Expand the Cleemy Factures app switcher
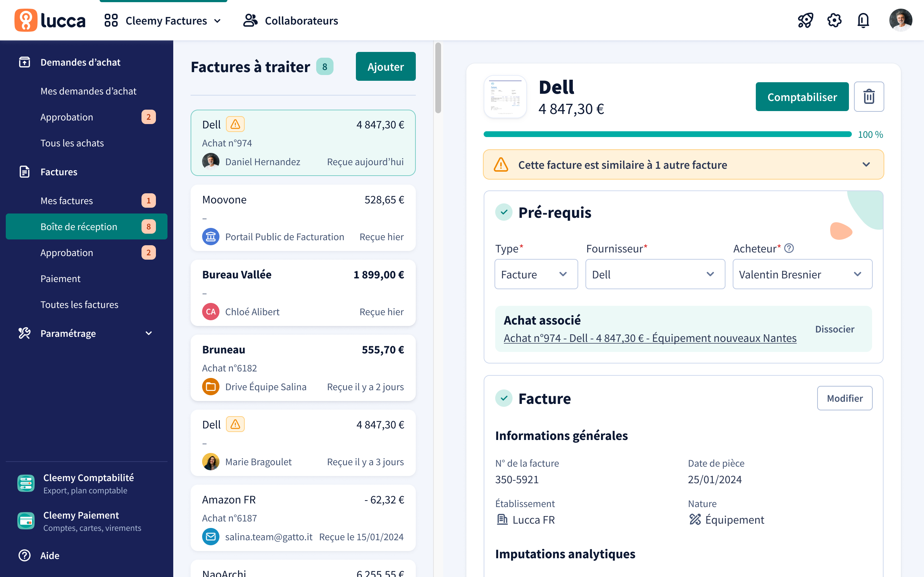 (x=163, y=21)
